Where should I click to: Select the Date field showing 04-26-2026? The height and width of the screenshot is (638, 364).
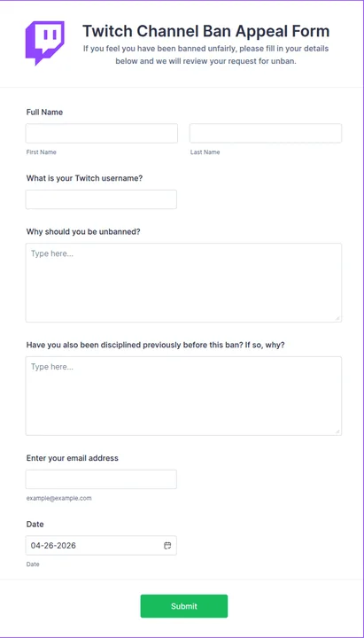click(x=101, y=545)
